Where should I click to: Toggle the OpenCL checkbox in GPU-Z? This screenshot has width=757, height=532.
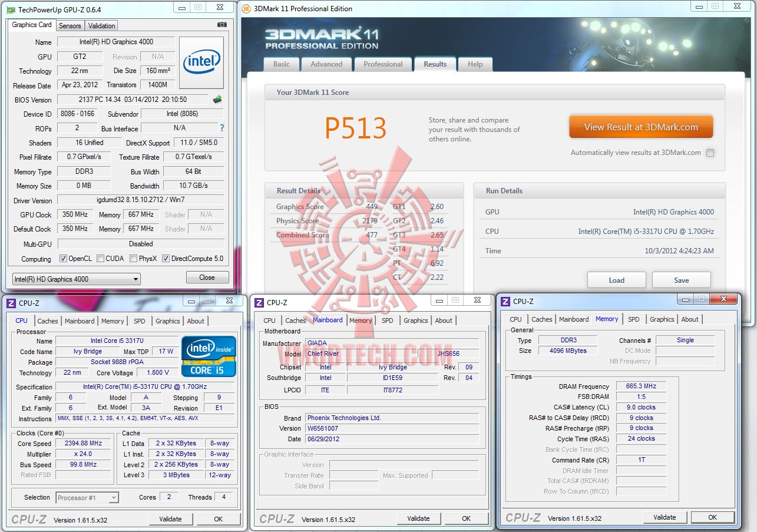(63, 259)
